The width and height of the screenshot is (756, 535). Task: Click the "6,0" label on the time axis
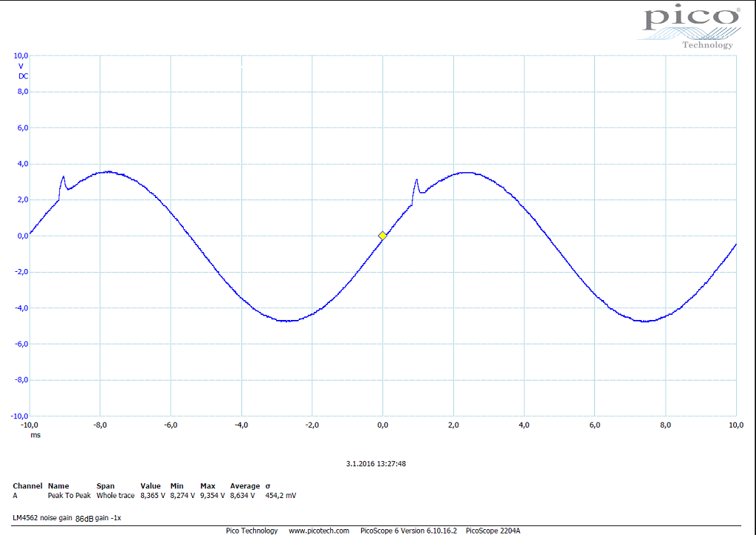(594, 425)
